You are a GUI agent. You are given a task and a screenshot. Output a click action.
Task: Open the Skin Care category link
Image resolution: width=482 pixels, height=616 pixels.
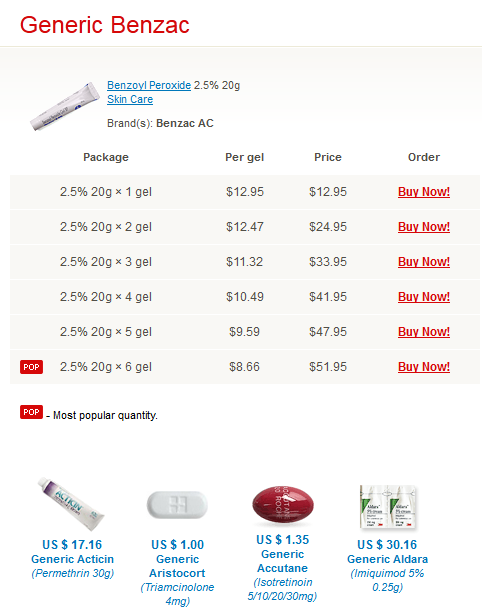[130, 99]
